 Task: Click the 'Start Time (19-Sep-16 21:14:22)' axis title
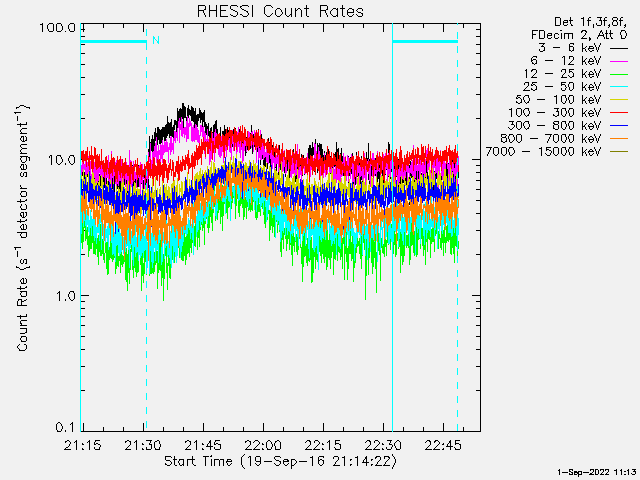pyautogui.click(x=280, y=462)
